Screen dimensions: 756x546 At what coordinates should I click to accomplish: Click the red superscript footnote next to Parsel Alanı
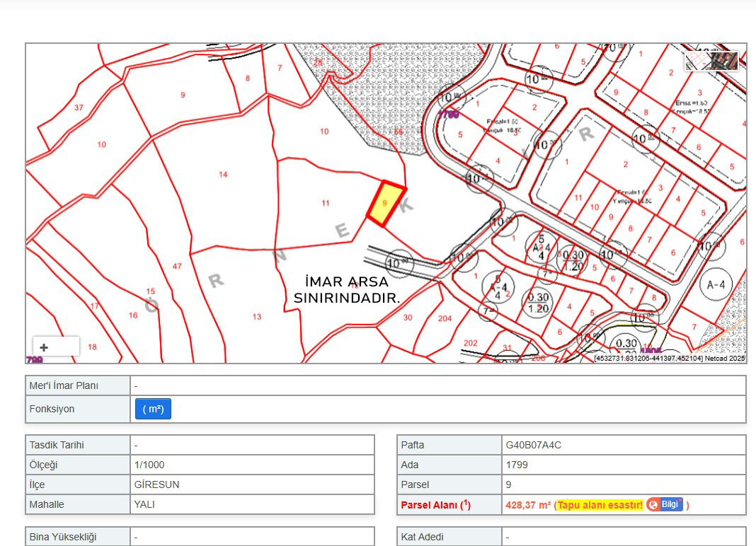coord(465,502)
